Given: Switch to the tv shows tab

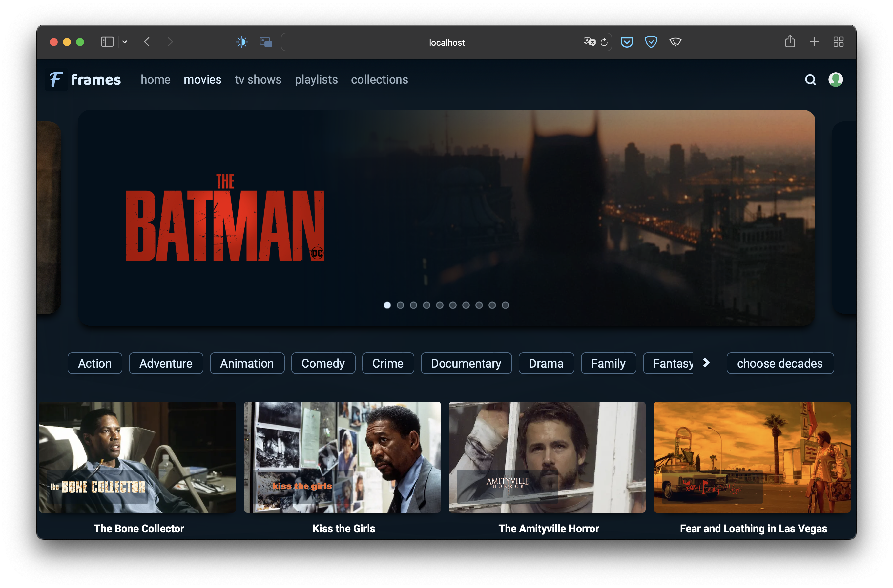Looking at the screenshot, I should pos(258,79).
